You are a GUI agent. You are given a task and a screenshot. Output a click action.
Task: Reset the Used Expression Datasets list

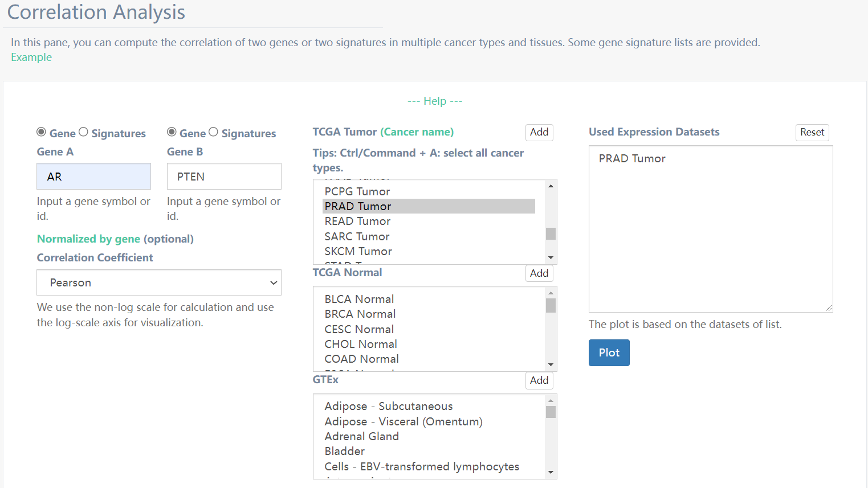pos(812,132)
